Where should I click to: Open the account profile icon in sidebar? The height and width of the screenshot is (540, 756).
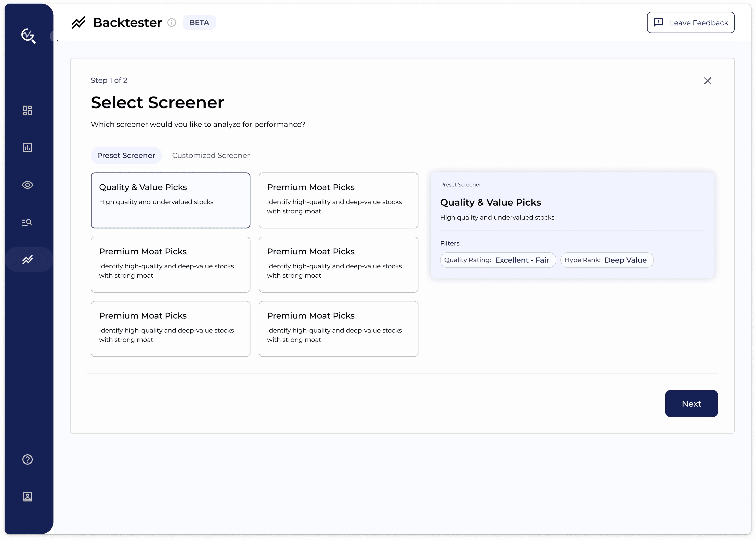coord(27,497)
